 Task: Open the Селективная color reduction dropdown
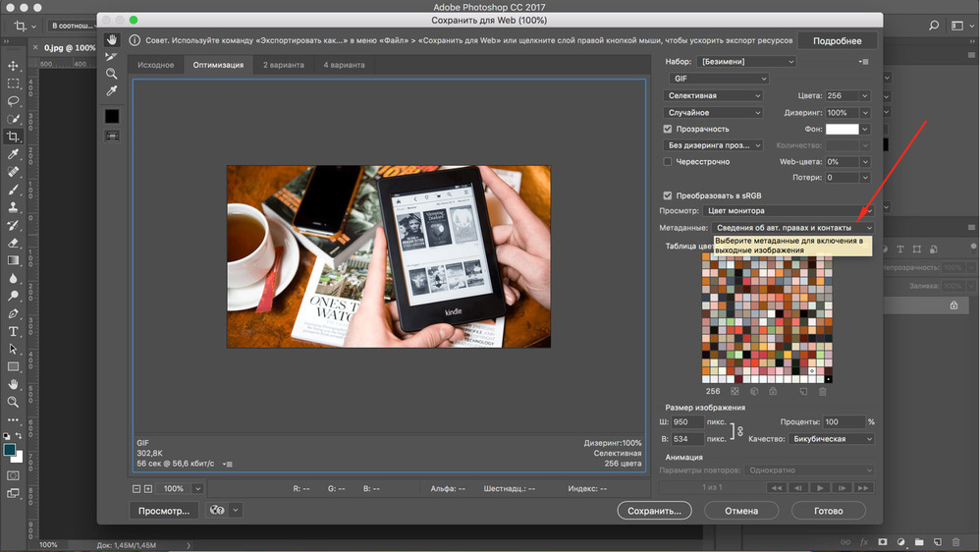[x=713, y=95]
